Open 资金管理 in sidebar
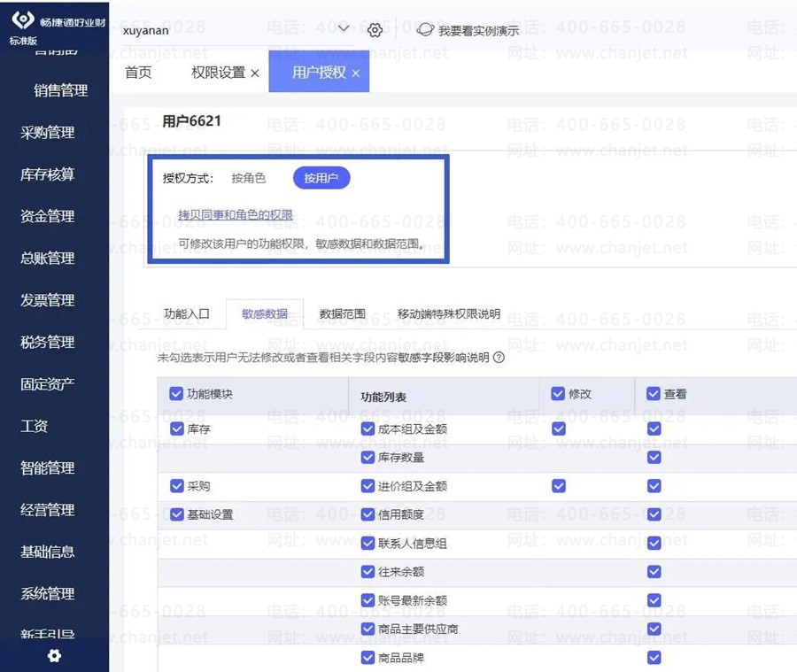 [x=47, y=217]
